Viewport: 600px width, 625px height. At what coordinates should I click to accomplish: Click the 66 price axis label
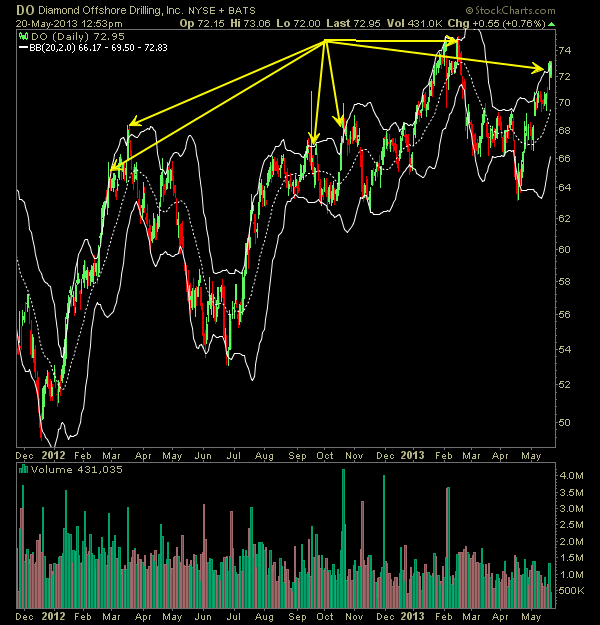(x=564, y=158)
